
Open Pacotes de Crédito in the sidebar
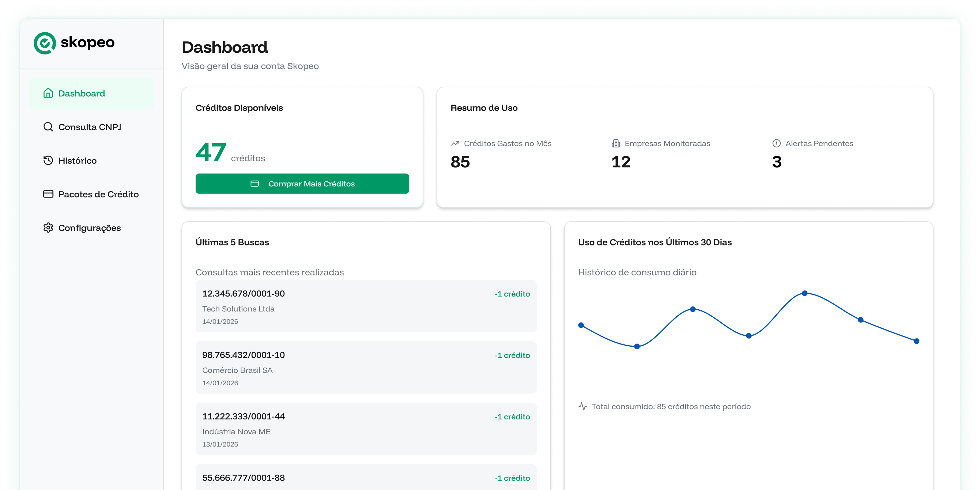[x=98, y=194]
